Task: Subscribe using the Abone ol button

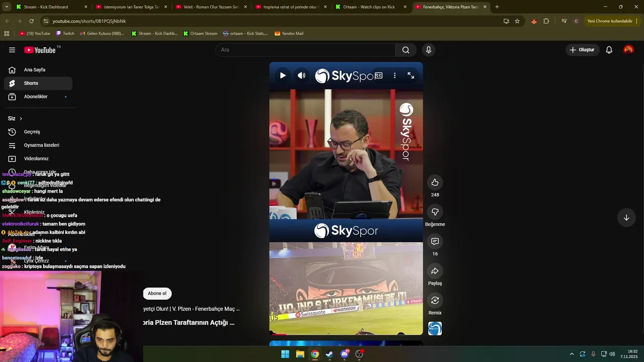Action: 157,294
